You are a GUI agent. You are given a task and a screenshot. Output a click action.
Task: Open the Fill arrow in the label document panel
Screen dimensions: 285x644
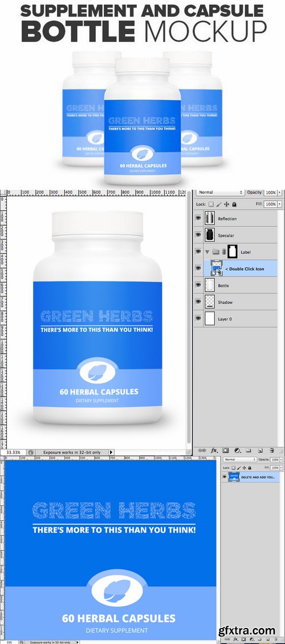point(283,468)
